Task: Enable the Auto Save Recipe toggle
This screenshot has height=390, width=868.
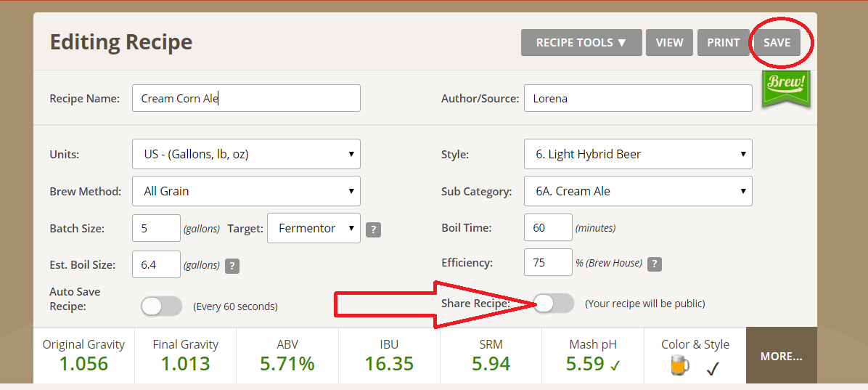Action: pyautogui.click(x=162, y=306)
